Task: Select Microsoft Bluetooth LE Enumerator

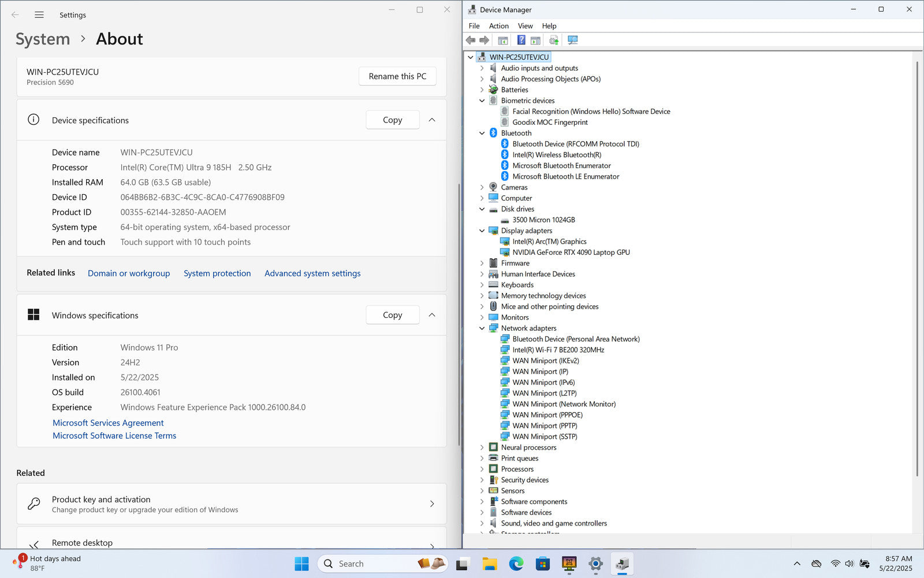Action: click(565, 176)
